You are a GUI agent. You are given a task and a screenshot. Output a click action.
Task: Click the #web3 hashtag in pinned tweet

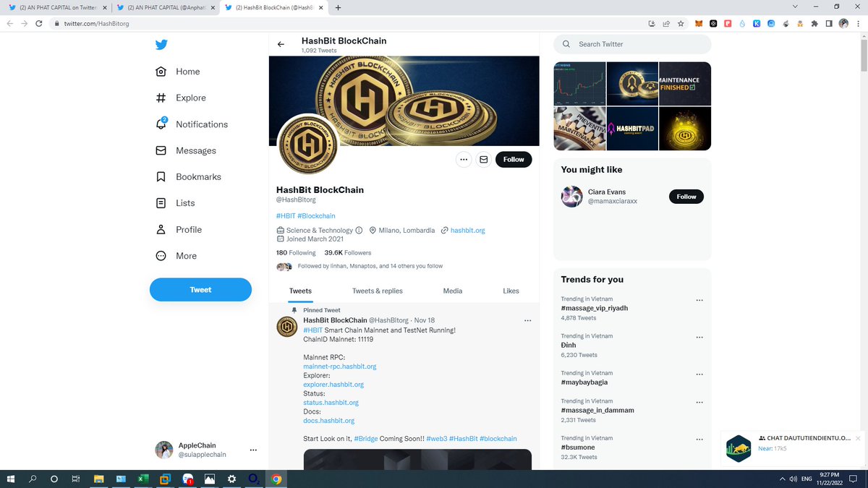(x=436, y=439)
